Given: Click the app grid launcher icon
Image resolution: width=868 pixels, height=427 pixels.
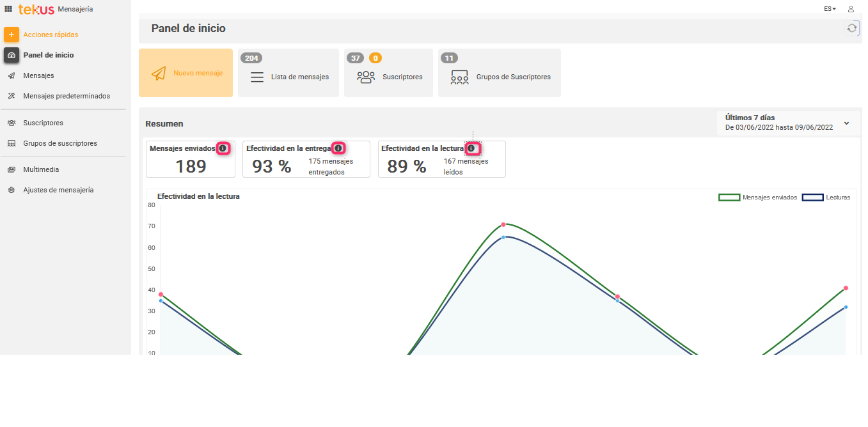Looking at the screenshot, I should pyautogui.click(x=8, y=9).
